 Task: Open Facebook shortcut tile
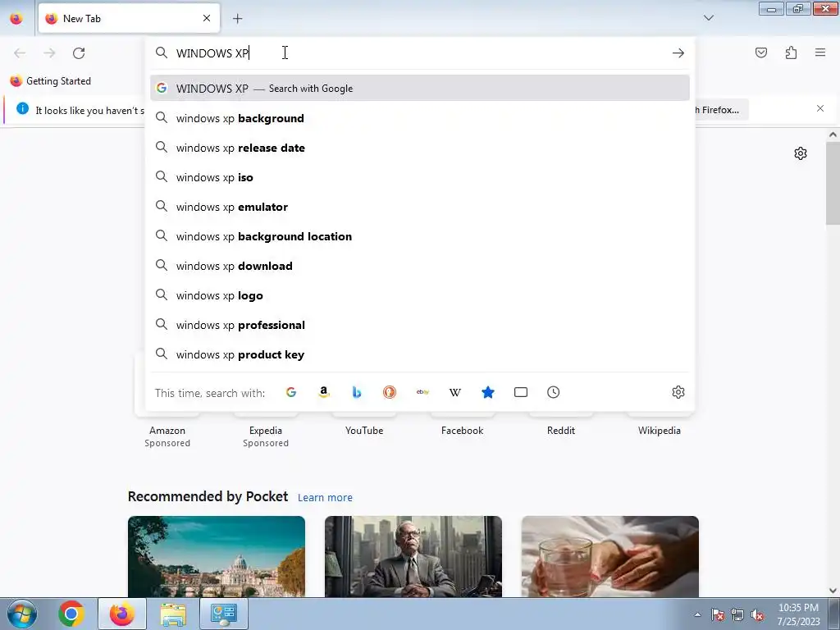tap(463, 430)
